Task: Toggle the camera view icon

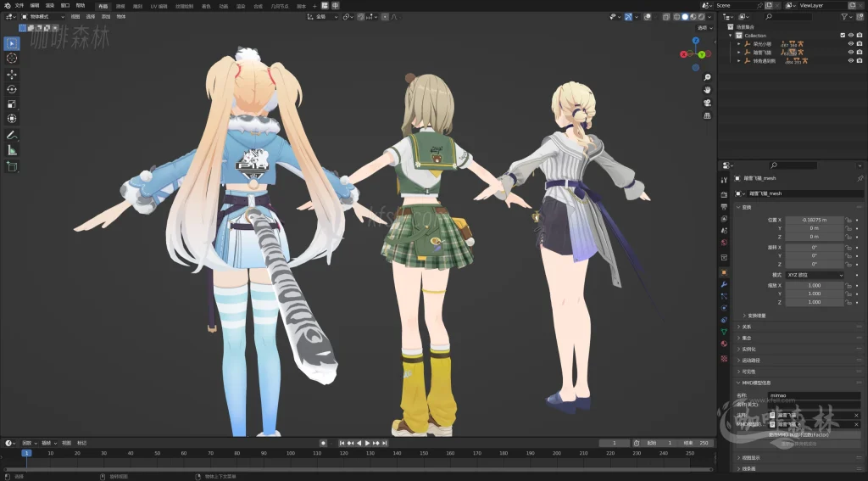Action: click(707, 103)
